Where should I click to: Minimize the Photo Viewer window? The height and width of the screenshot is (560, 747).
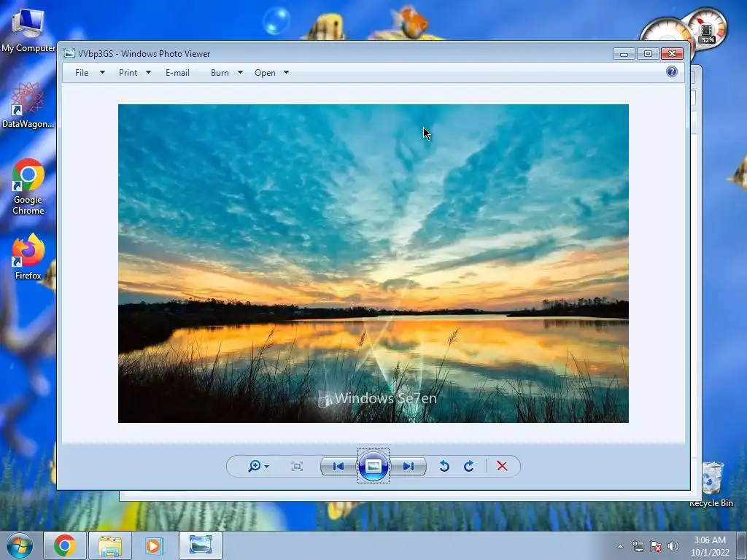[624, 54]
